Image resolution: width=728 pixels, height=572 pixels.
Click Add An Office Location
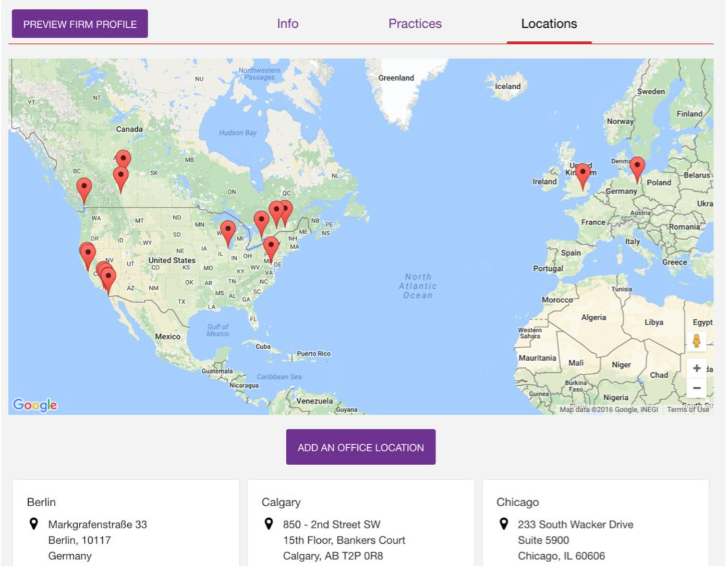[x=360, y=447]
